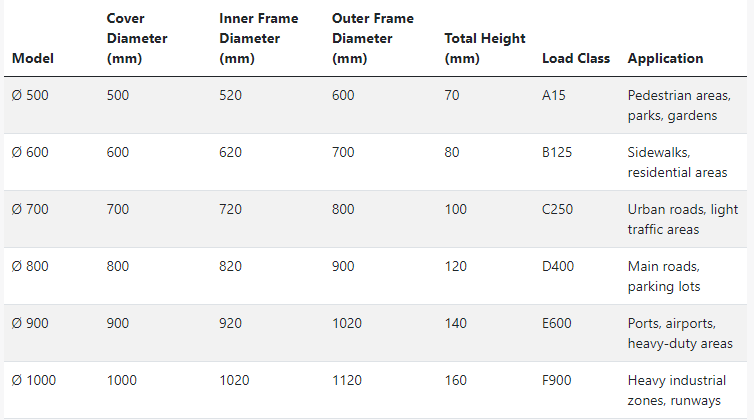The image size is (754, 420).
Task: Select the Ø 500 model cell
Action: (x=30, y=95)
